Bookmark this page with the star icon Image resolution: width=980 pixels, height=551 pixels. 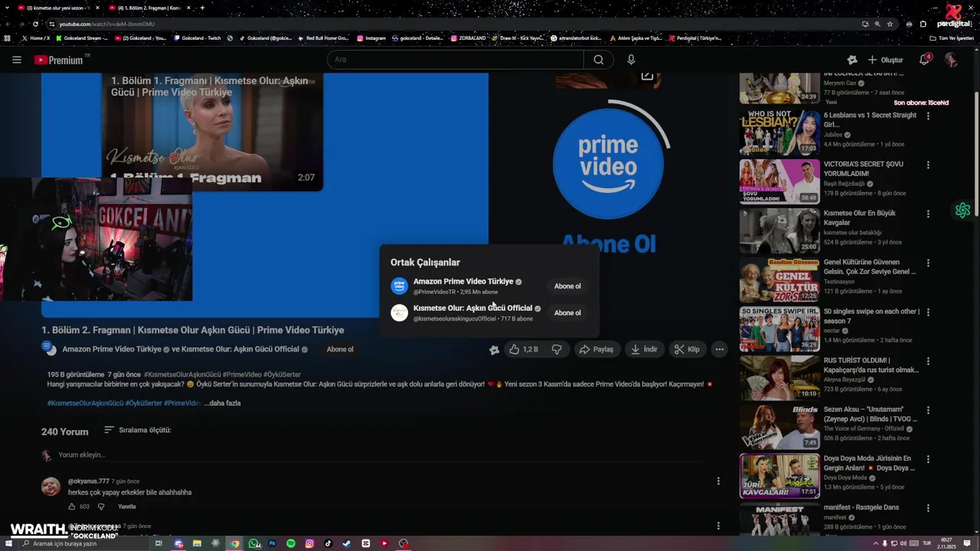890,24
